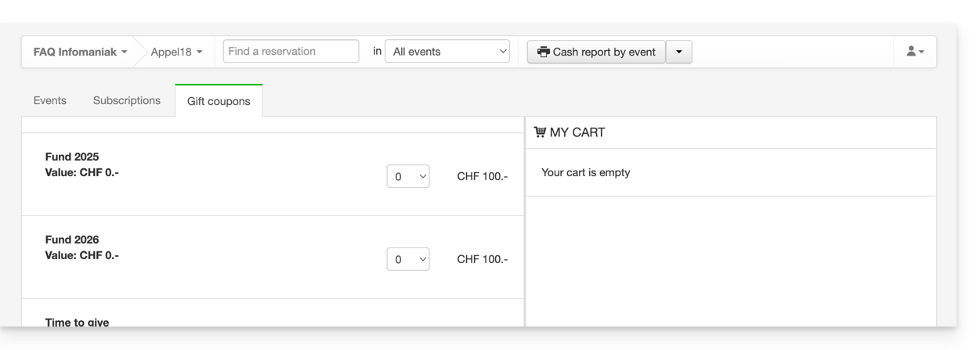
Task: Open the All events selector
Action: pyautogui.click(x=447, y=52)
